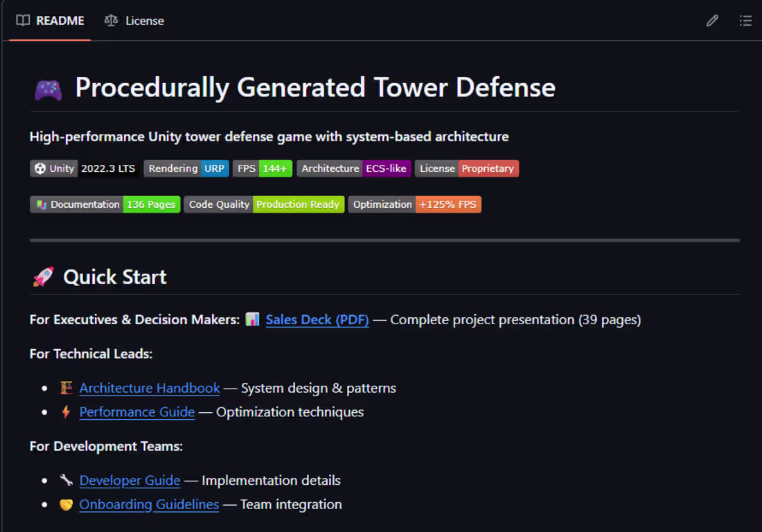Click the shield icon before Onboarding Guidelines
The image size is (762, 532).
(x=66, y=504)
